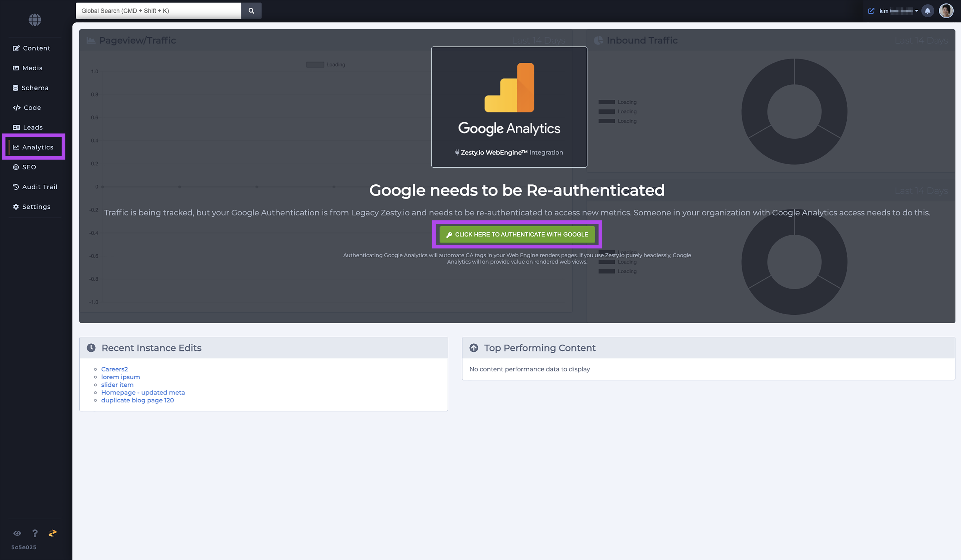This screenshot has width=961, height=560.
Task: Open the Careers2 recent edit
Action: 114,369
